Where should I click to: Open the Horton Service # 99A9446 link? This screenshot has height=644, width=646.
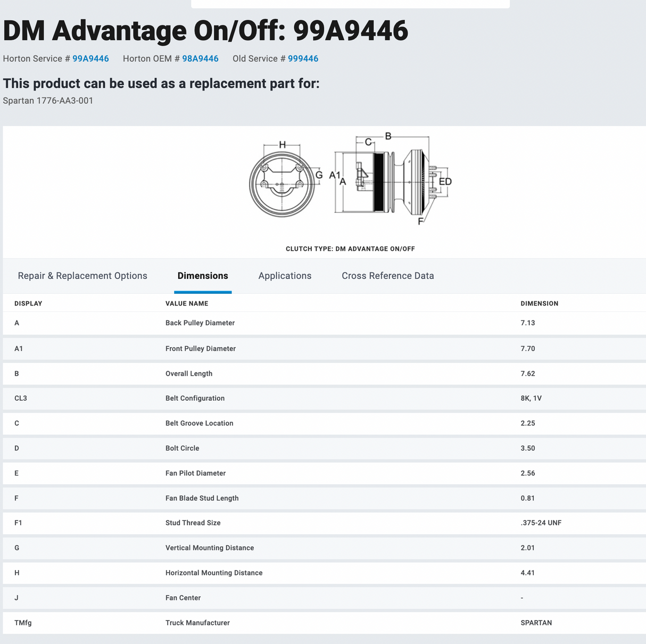pyautogui.click(x=90, y=59)
